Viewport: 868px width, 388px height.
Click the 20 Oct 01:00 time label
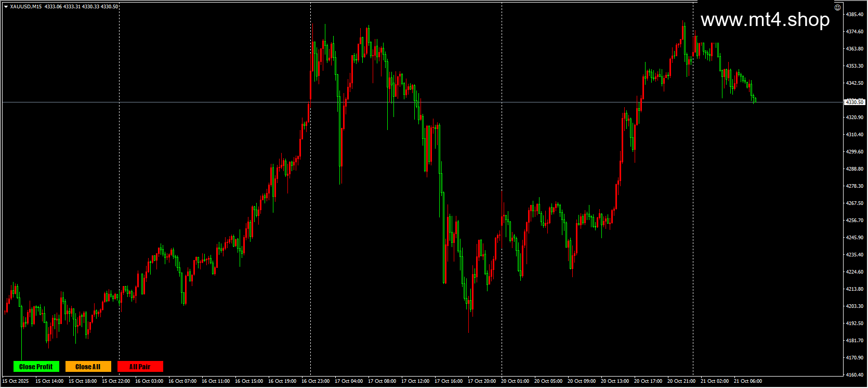(x=515, y=381)
